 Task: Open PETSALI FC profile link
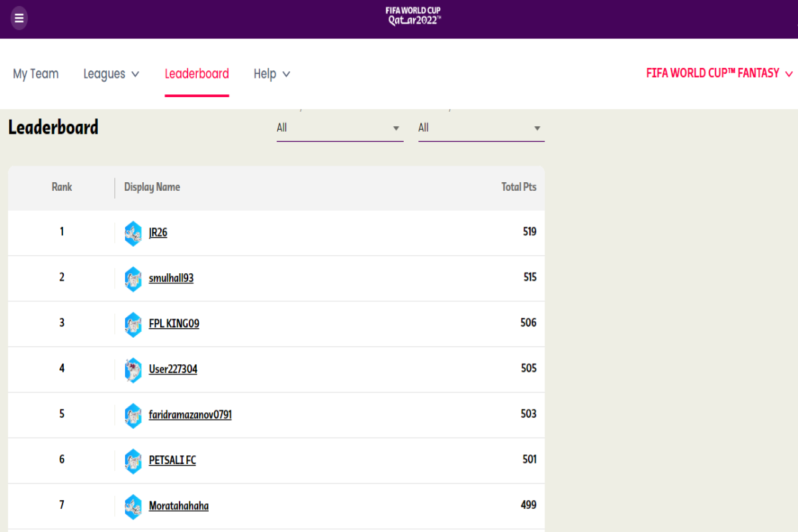pyautogui.click(x=172, y=460)
